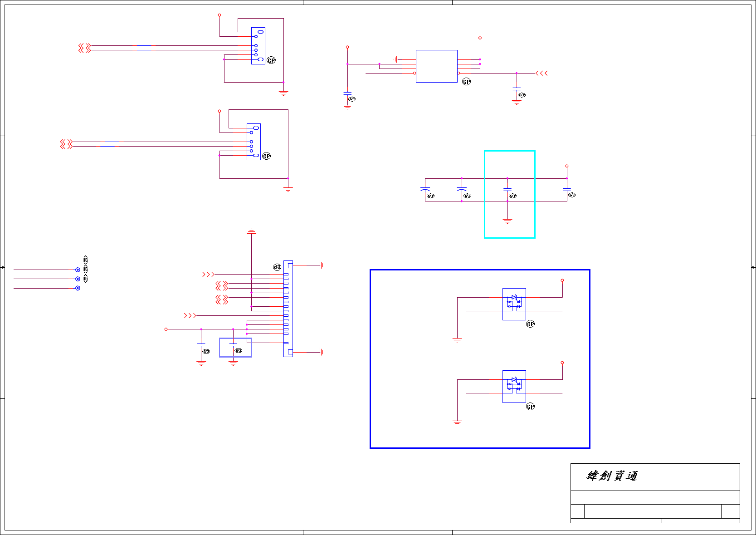The height and width of the screenshot is (535, 756).
Task: Click the off-page arrows right of the IC
Action: [541, 73]
